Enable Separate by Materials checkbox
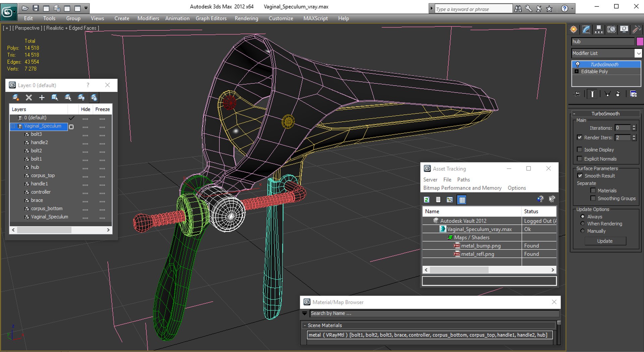The image size is (644, 352). click(593, 190)
